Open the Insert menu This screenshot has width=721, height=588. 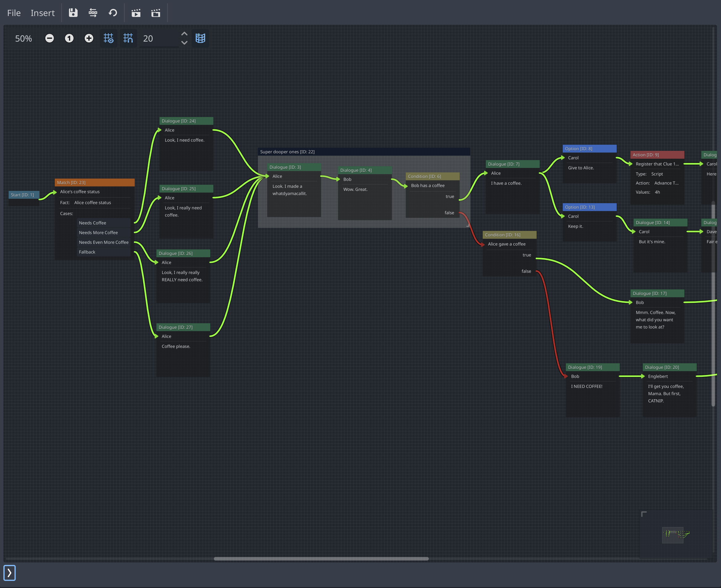click(43, 13)
